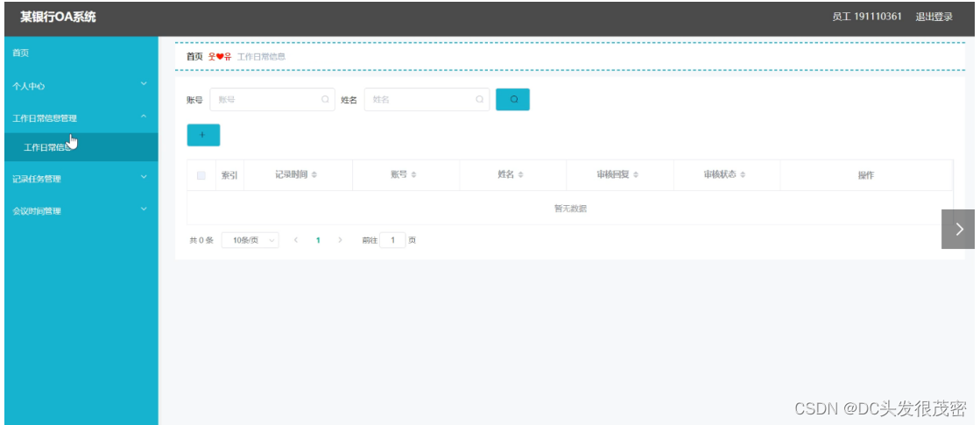The height and width of the screenshot is (425, 980).
Task: Select page number 1 in pagination
Action: pyautogui.click(x=318, y=240)
